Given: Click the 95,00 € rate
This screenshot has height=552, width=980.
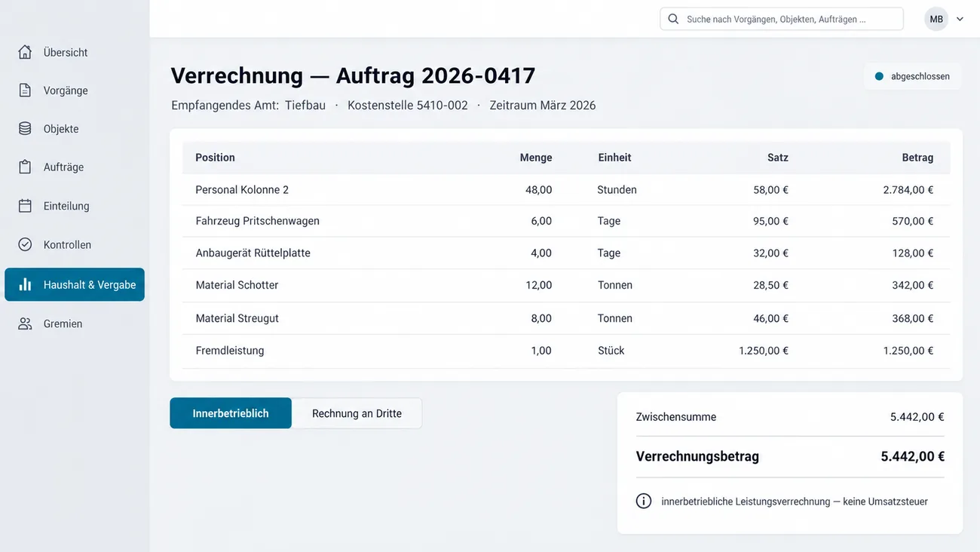Looking at the screenshot, I should pyautogui.click(x=770, y=221).
